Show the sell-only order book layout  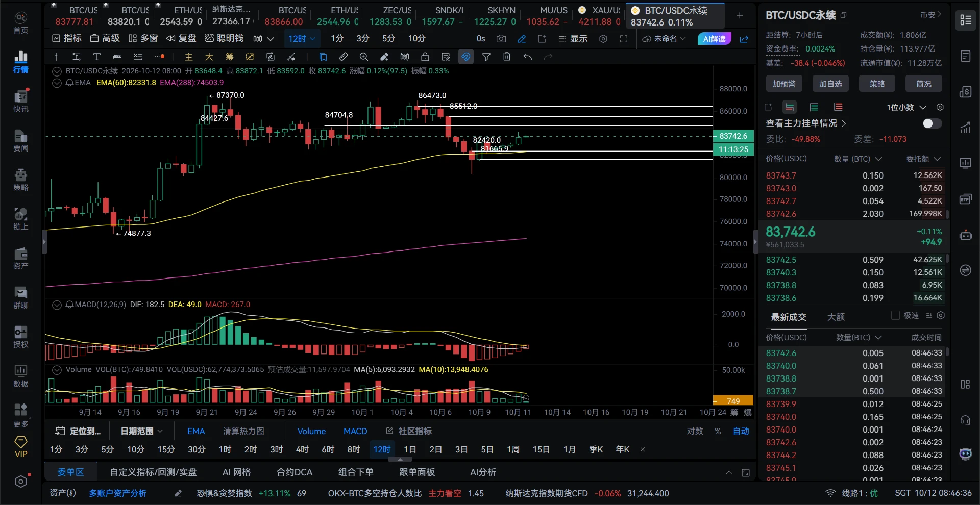pyautogui.click(x=838, y=107)
